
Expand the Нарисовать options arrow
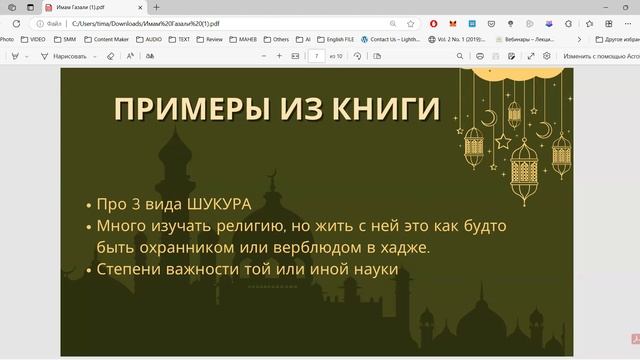[x=95, y=56]
